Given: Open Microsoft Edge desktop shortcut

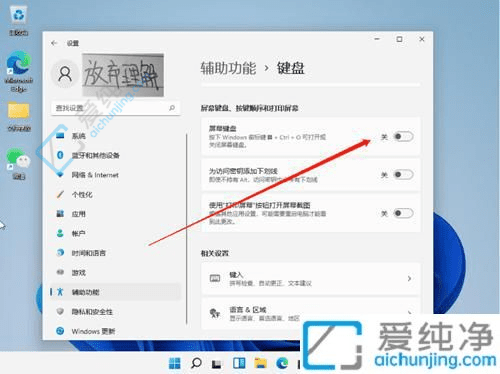Looking at the screenshot, I should (19, 71).
